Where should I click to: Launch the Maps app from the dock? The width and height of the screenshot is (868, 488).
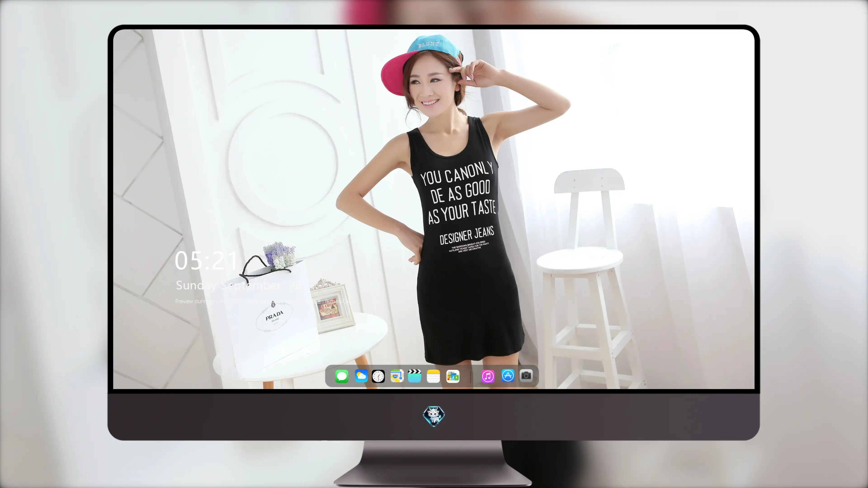[x=397, y=376]
